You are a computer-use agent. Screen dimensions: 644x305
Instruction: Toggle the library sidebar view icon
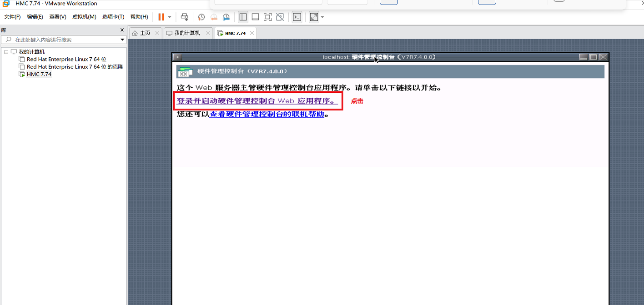tap(243, 17)
